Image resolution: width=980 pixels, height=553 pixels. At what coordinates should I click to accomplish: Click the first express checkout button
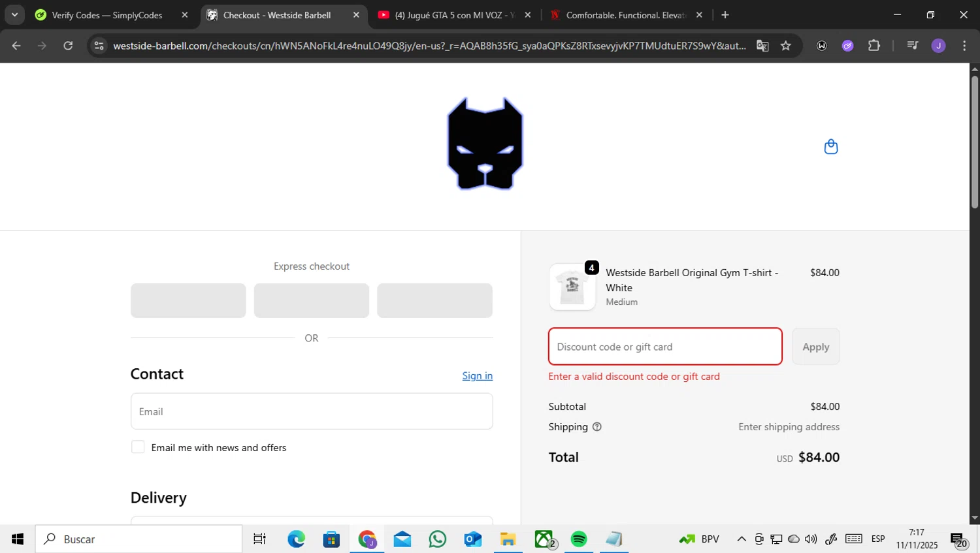(188, 300)
